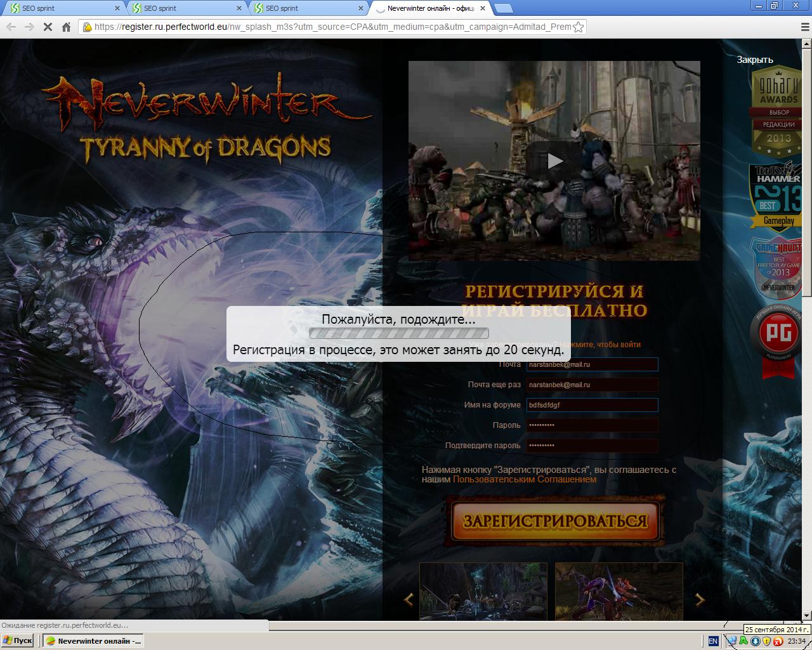Close the first SEO sprint tab
Screen dimensions: 812x650
[x=117, y=8]
